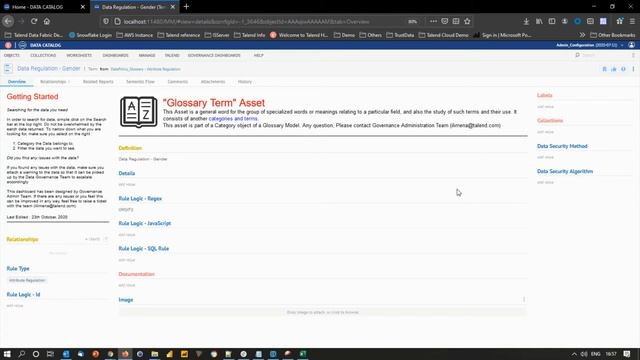Image resolution: width=640 pixels, height=360 pixels.
Task: Open the Windows notification center
Action: pos(627,354)
